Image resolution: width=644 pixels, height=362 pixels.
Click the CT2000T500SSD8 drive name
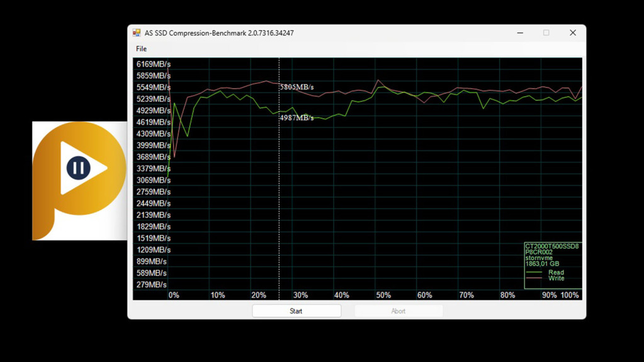tap(552, 246)
